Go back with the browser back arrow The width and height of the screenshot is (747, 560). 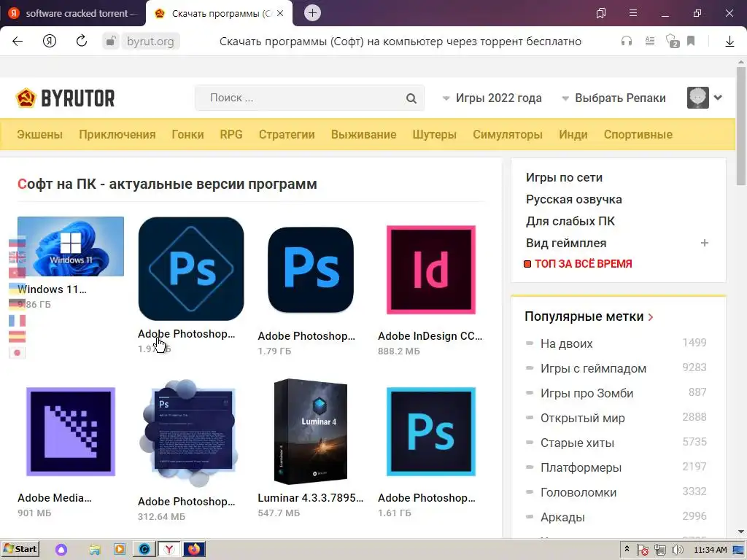[18, 42]
